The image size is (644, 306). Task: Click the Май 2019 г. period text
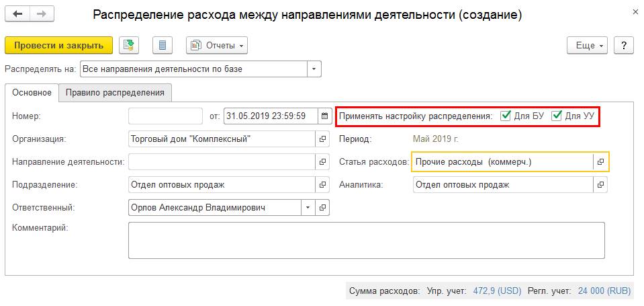coord(436,139)
